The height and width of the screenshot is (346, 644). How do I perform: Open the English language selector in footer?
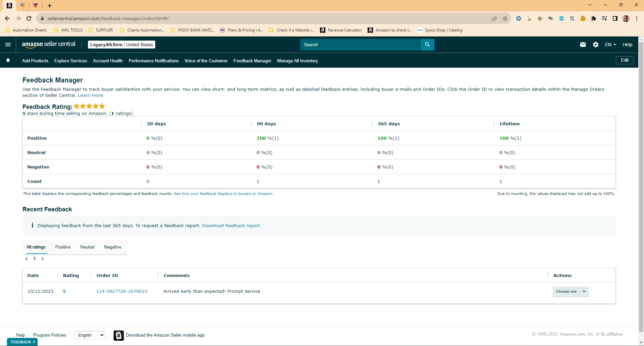pyautogui.click(x=90, y=335)
